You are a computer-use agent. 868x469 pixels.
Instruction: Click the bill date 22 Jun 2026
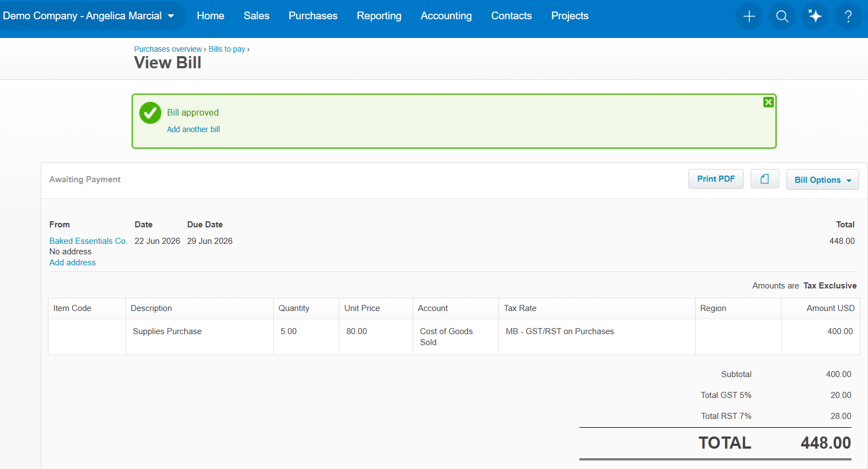pos(157,241)
